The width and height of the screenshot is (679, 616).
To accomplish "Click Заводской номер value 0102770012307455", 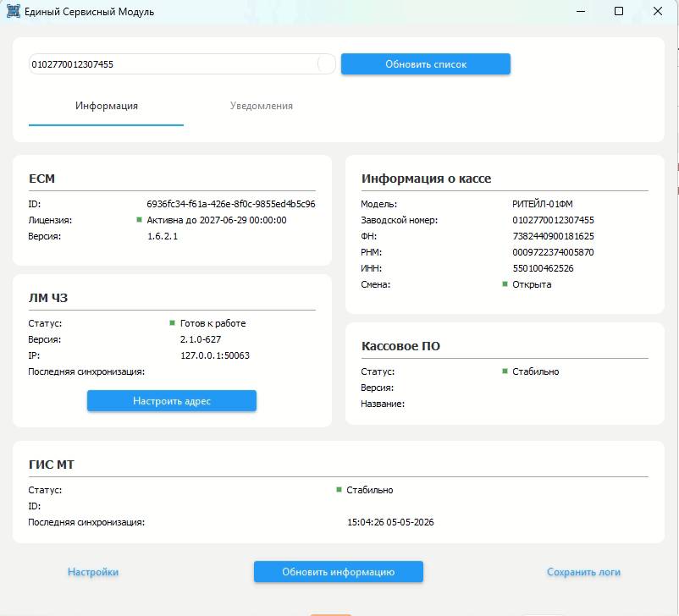I will coord(553,220).
